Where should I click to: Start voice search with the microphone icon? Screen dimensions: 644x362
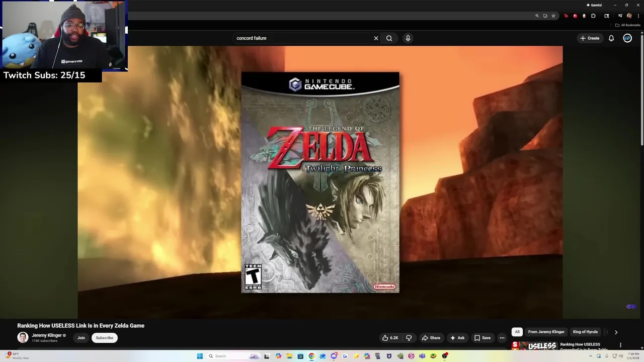pyautogui.click(x=408, y=38)
